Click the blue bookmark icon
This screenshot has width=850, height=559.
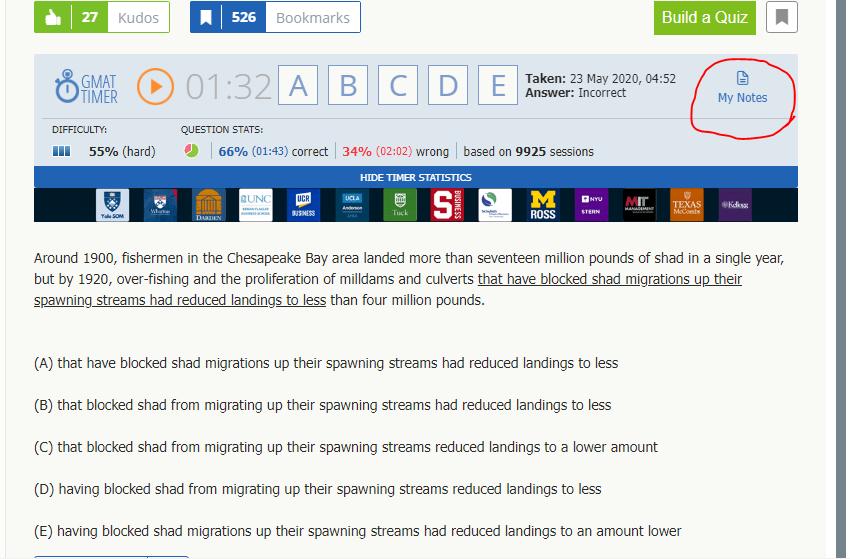point(206,17)
